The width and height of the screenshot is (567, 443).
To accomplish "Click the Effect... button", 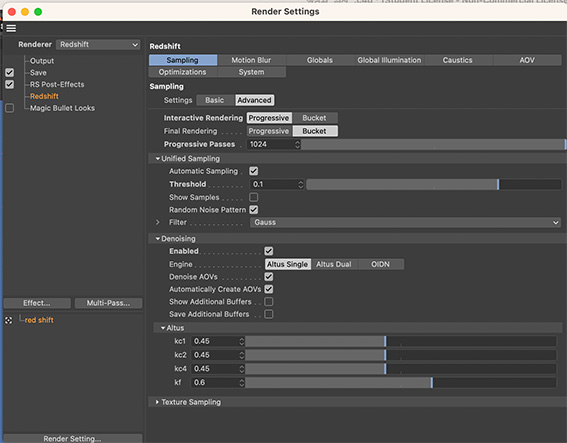I will pos(37,303).
